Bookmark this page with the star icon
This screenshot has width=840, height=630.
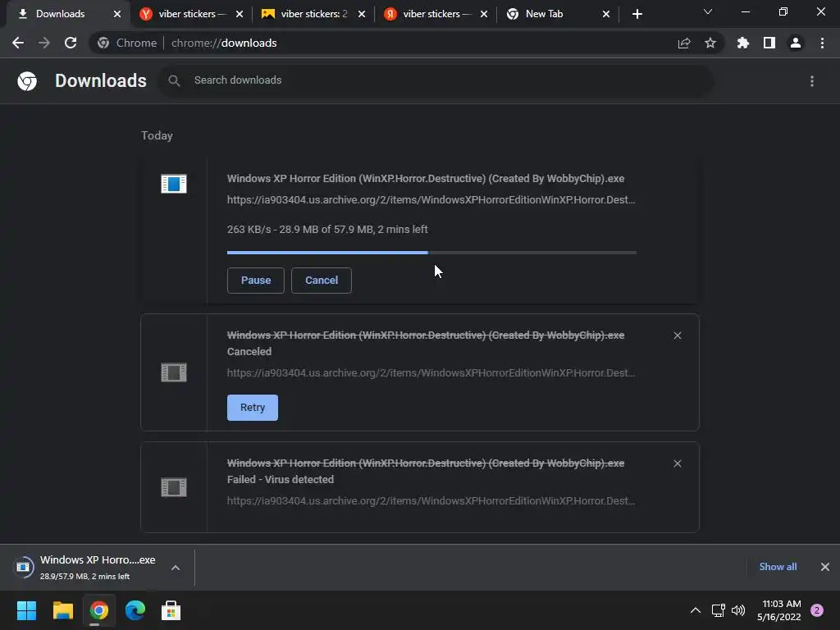coord(710,43)
